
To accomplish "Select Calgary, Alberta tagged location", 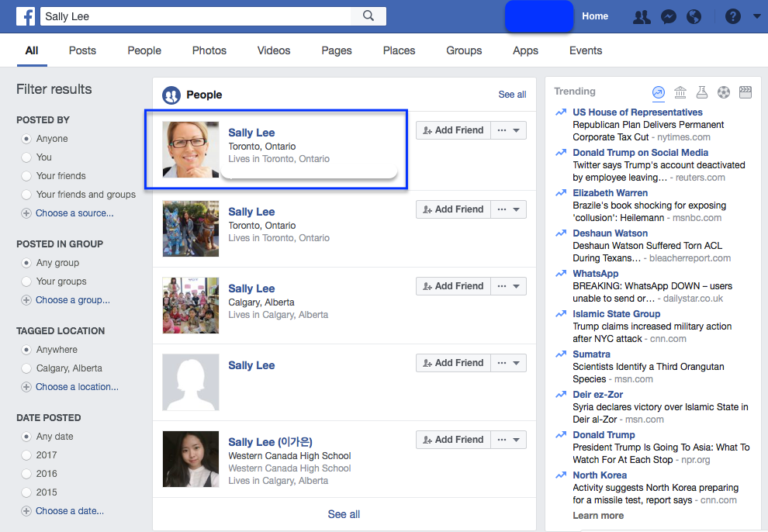I will (x=26, y=368).
